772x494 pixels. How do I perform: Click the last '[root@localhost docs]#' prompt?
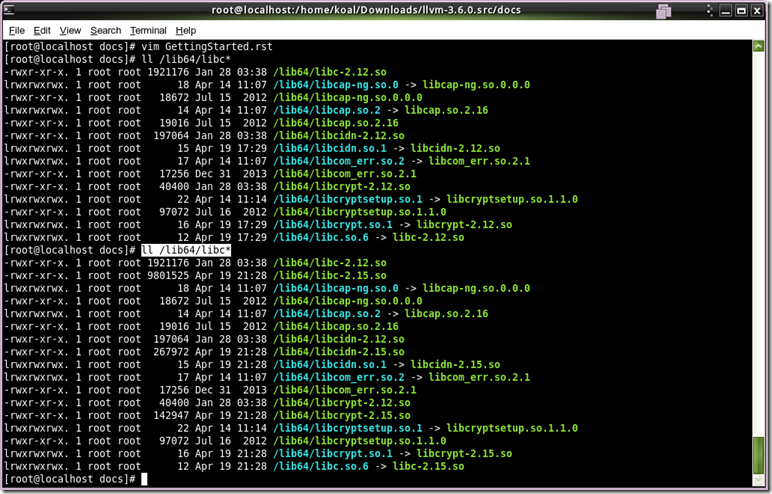tap(70, 479)
